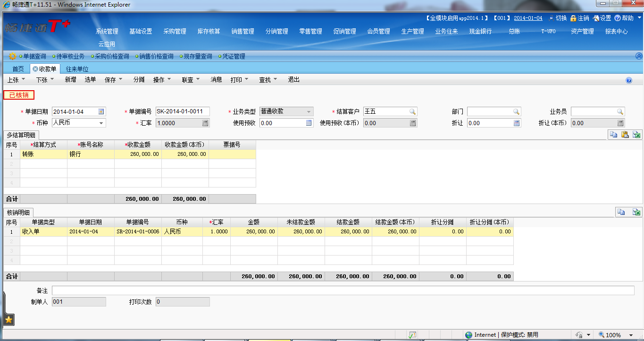
Task: Click Excel export icon above 核销明细 grid
Action: 636,212
